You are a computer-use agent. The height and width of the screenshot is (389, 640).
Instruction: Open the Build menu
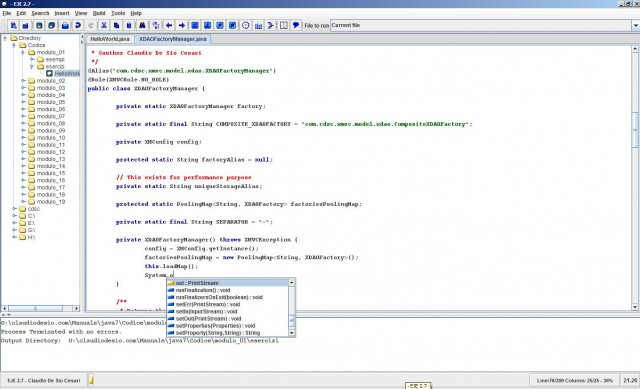coord(99,13)
